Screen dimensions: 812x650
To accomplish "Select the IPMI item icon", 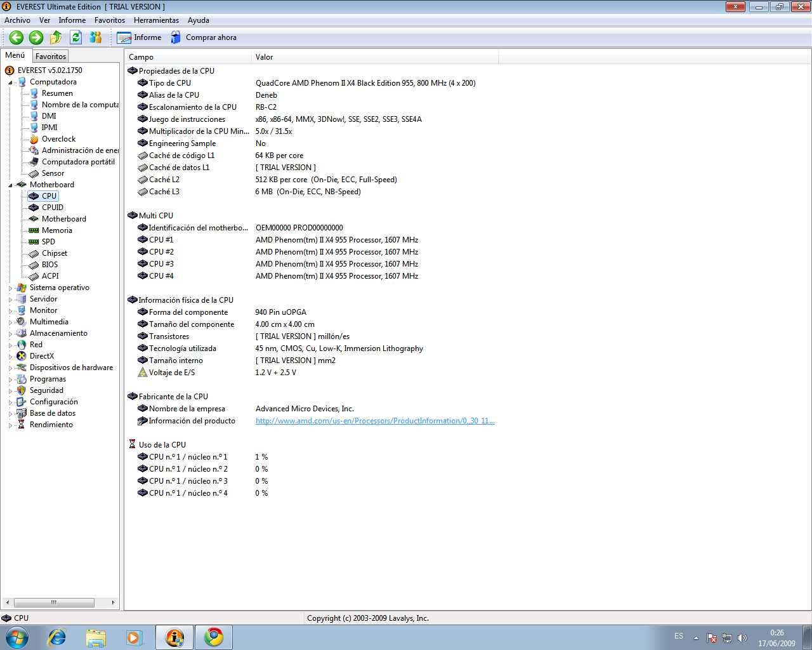I will point(34,128).
